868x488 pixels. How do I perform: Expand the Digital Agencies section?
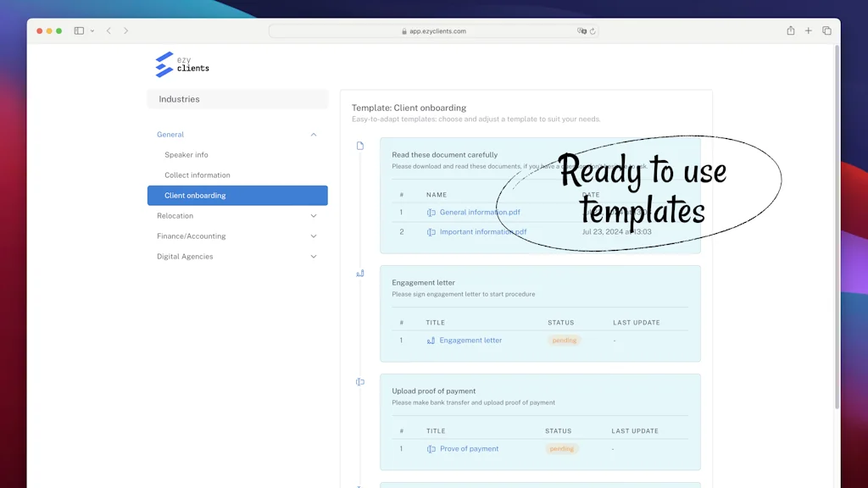pos(314,257)
